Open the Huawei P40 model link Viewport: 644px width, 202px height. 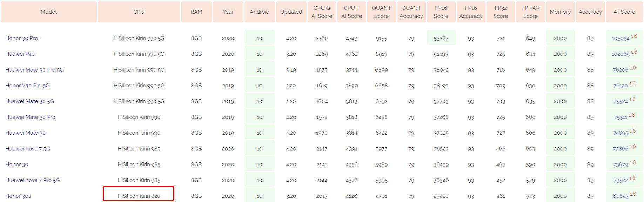click(20, 54)
